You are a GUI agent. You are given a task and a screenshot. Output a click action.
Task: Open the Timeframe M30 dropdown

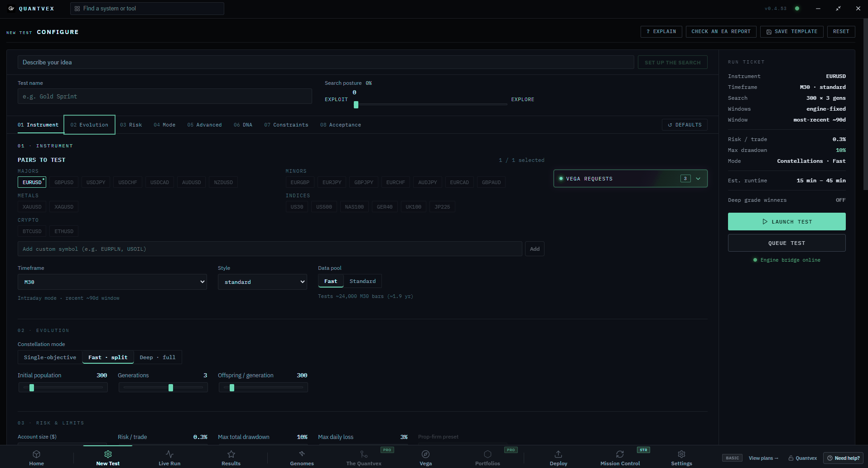coord(112,282)
